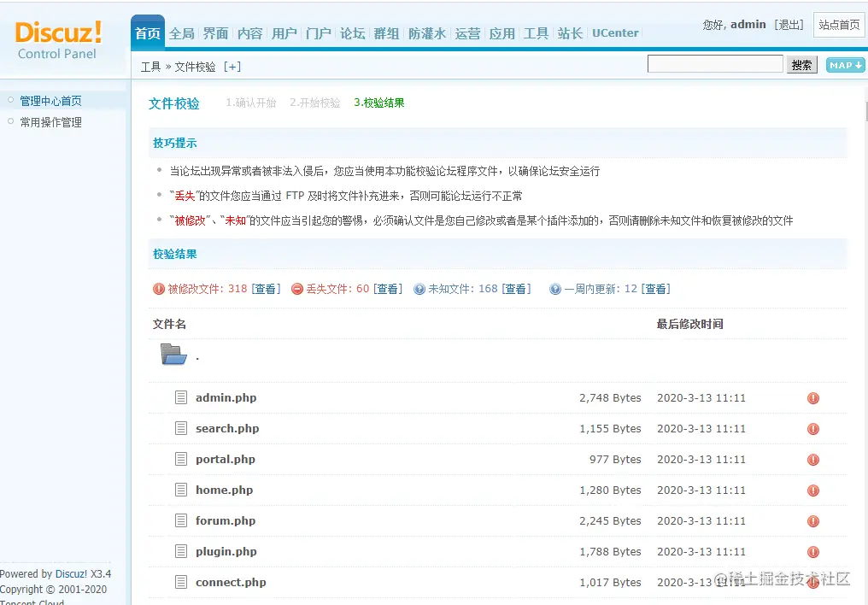Image resolution: width=868 pixels, height=605 pixels.
Task: Open the 论坛 tab
Action: click(353, 34)
